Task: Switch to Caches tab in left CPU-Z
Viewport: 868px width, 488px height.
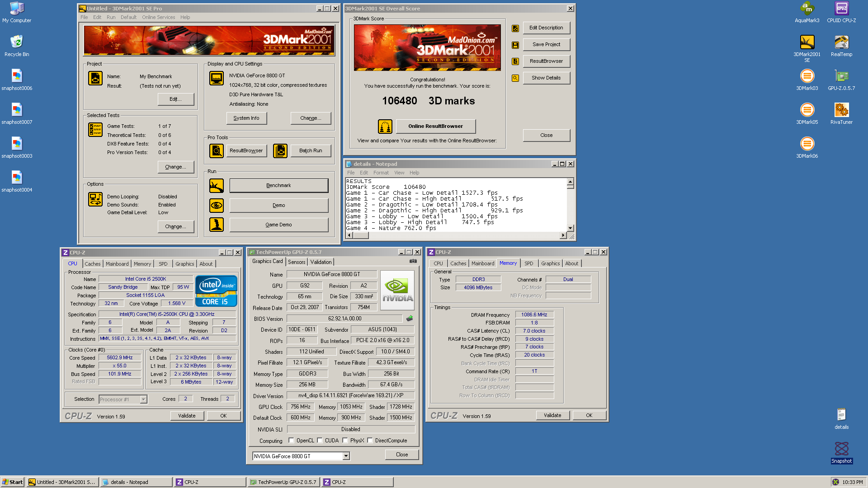Action: pyautogui.click(x=93, y=264)
